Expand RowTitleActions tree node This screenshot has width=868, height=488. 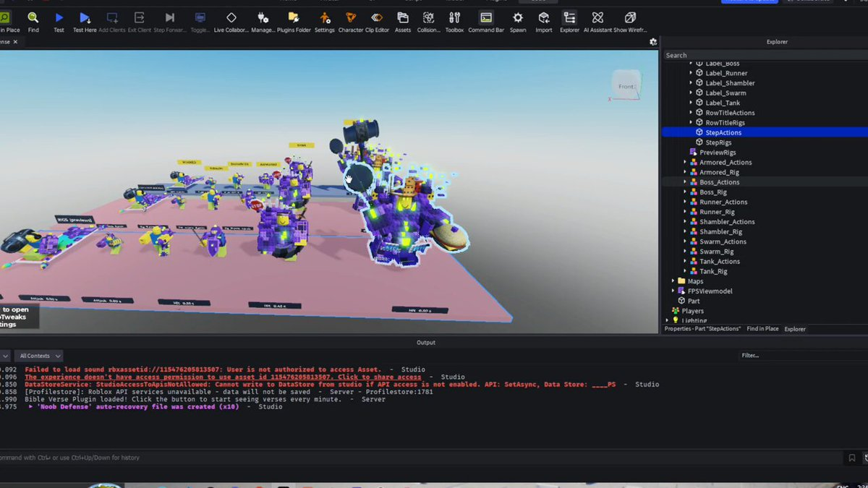(691, 113)
